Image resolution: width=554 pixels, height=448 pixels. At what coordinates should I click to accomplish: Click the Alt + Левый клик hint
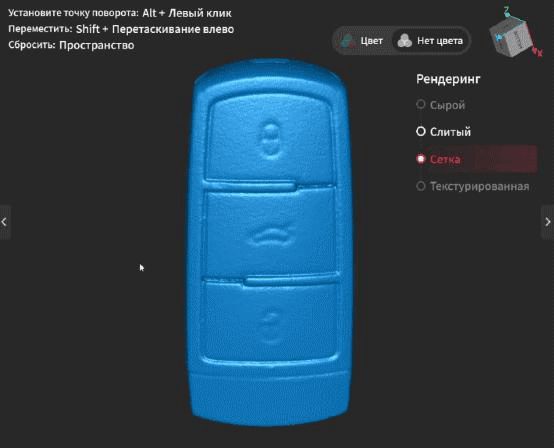(x=187, y=13)
